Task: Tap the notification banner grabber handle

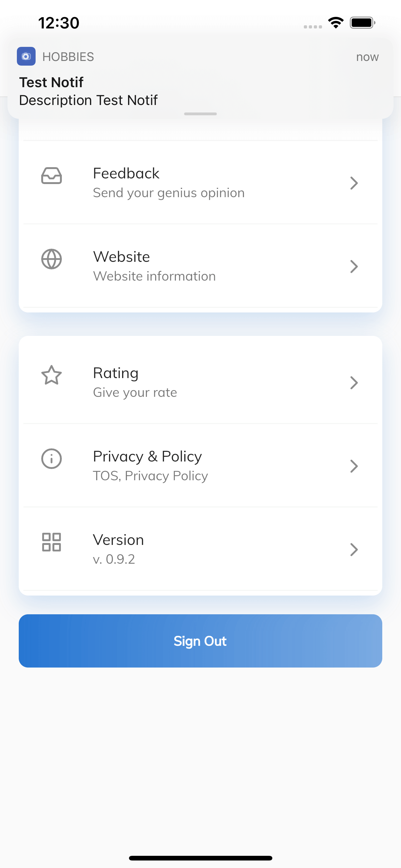Action: click(200, 114)
